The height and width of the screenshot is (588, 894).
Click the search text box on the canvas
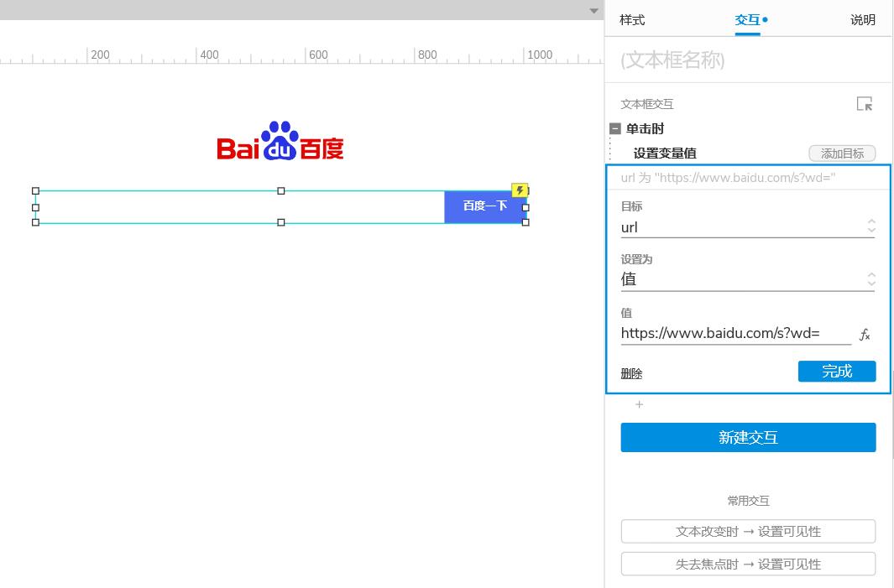point(239,207)
